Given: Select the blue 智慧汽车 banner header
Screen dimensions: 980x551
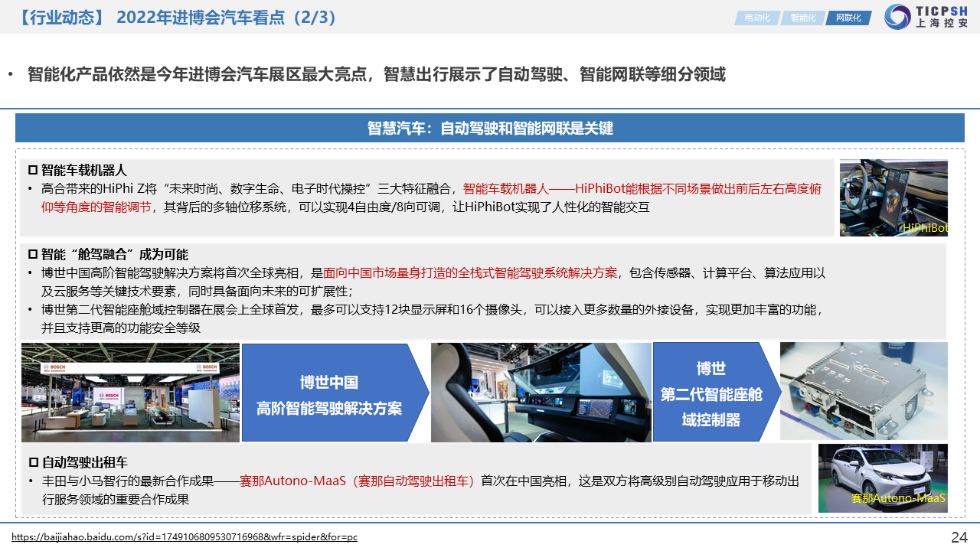Looking at the screenshot, I should [x=490, y=128].
